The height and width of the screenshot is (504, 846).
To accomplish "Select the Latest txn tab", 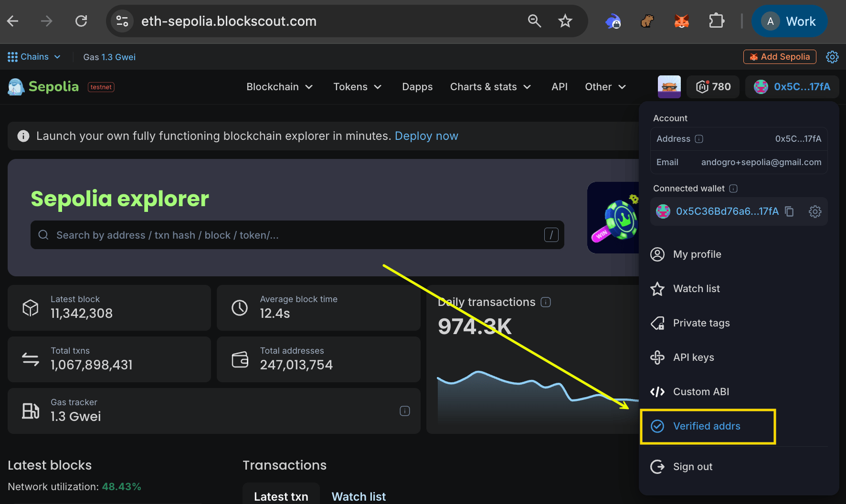I will pos(281,496).
